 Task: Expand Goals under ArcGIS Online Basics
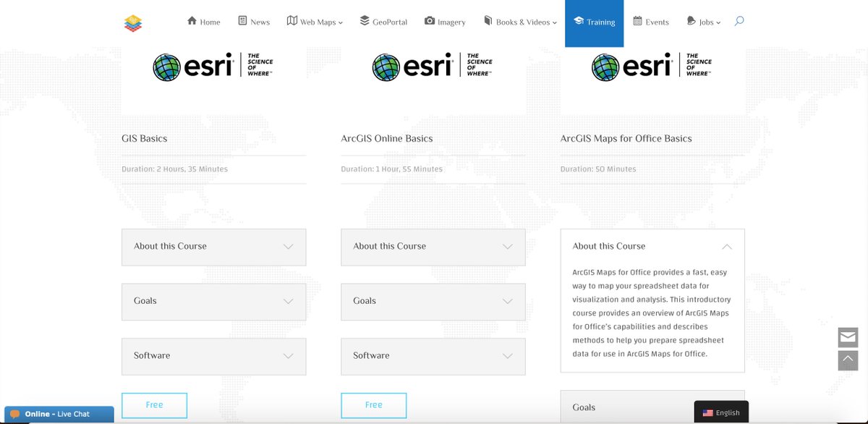(433, 301)
